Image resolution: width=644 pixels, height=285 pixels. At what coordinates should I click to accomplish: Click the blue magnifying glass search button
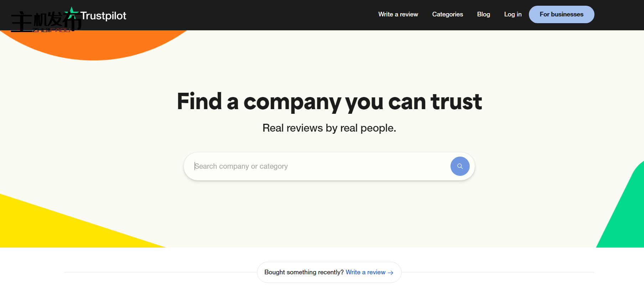click(460, 166)
